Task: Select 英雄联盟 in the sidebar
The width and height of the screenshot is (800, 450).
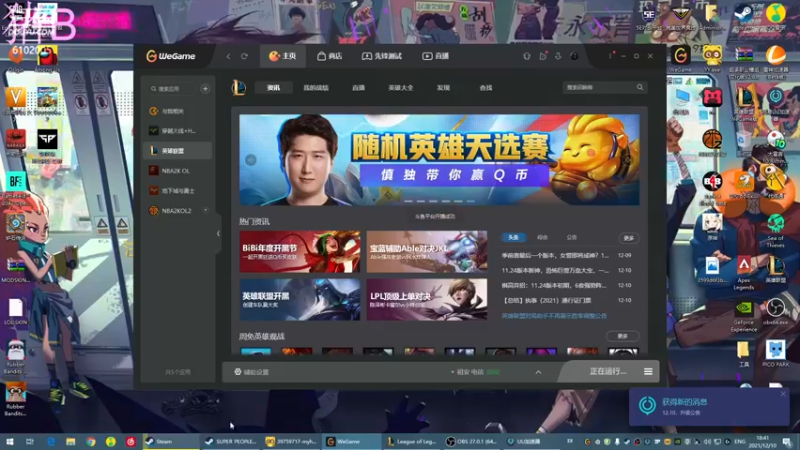Action: coord(177,151)
